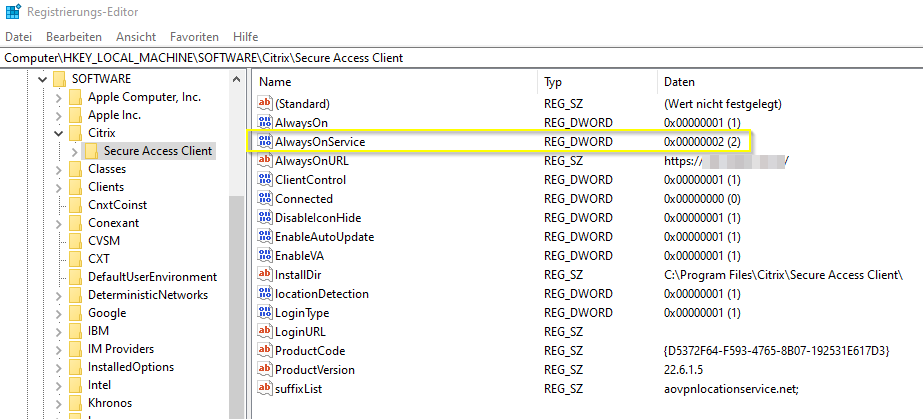Select the CVSM key
The height and width of the screenshot is (419, 923).
104,241
